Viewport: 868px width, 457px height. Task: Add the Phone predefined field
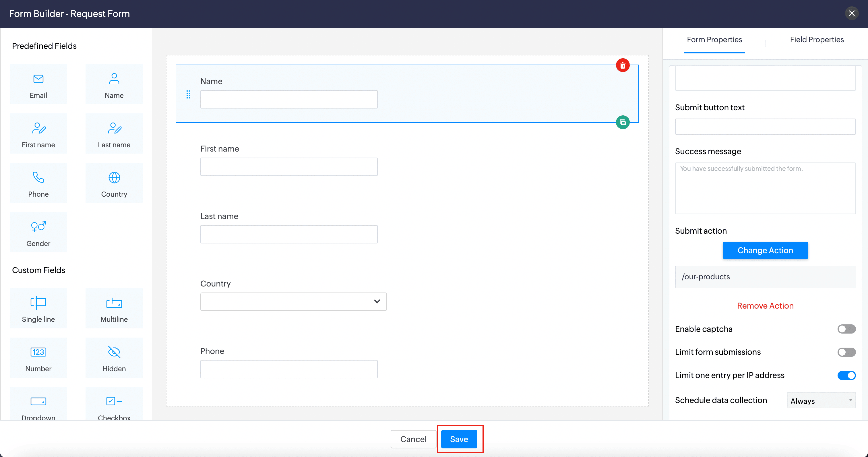tap(38, 183)
